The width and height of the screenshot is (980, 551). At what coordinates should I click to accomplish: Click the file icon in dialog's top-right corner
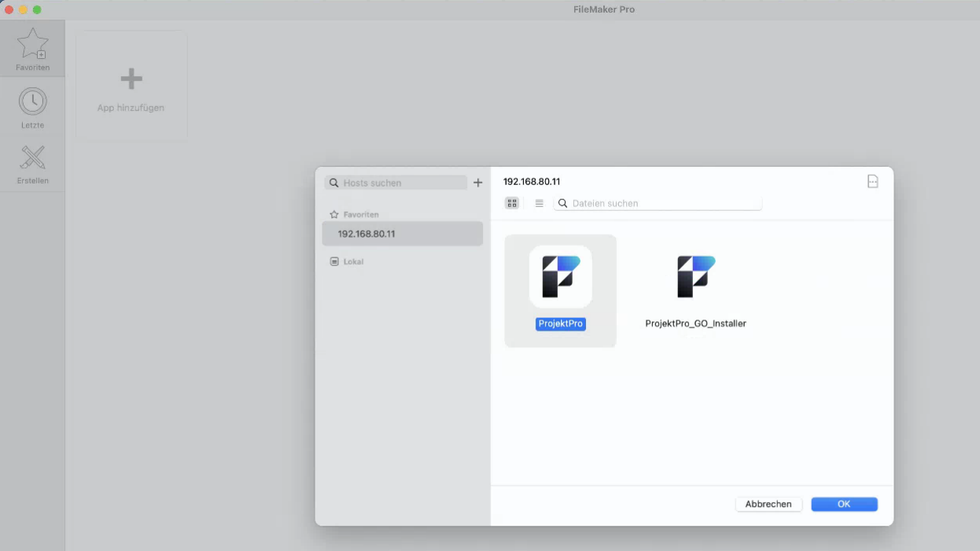pos(872,182)
